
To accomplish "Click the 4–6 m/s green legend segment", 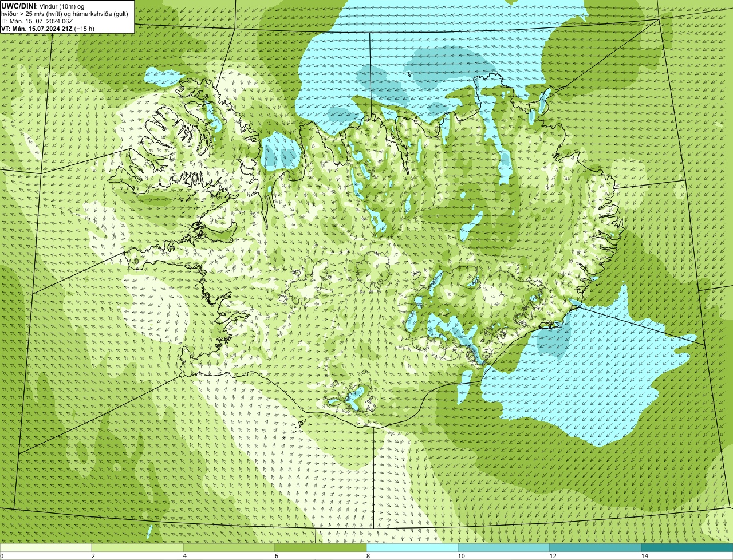I will pyautogui.click(x=229, y=547).
